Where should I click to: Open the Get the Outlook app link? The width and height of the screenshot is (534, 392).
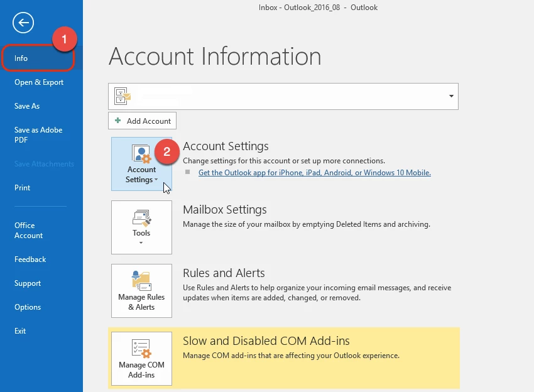coord(314,173)
